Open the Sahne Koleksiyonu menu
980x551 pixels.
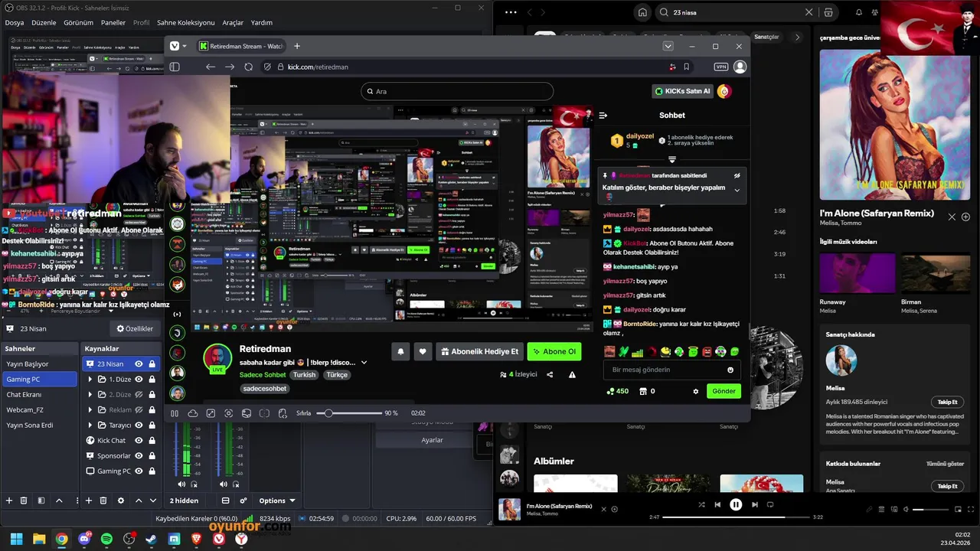186,22
